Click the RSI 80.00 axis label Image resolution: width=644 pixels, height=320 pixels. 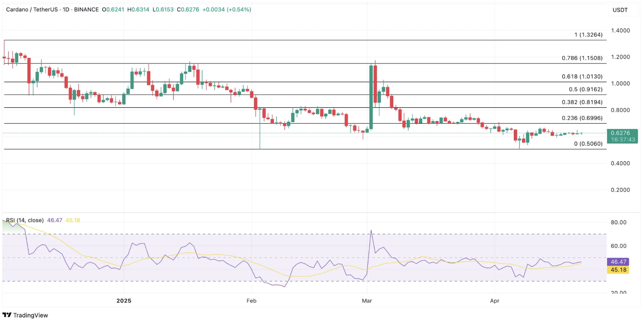click(618, 222)
